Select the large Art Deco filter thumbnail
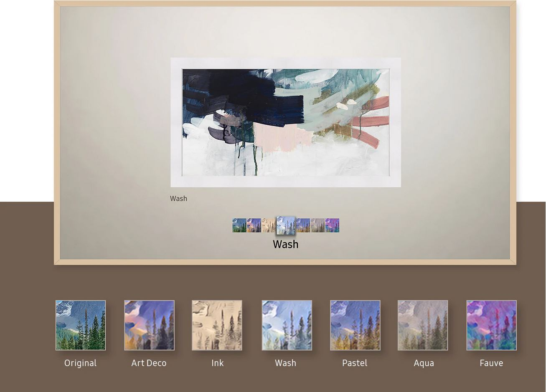Viewport: 546px width, 392px height. (149, 325)
